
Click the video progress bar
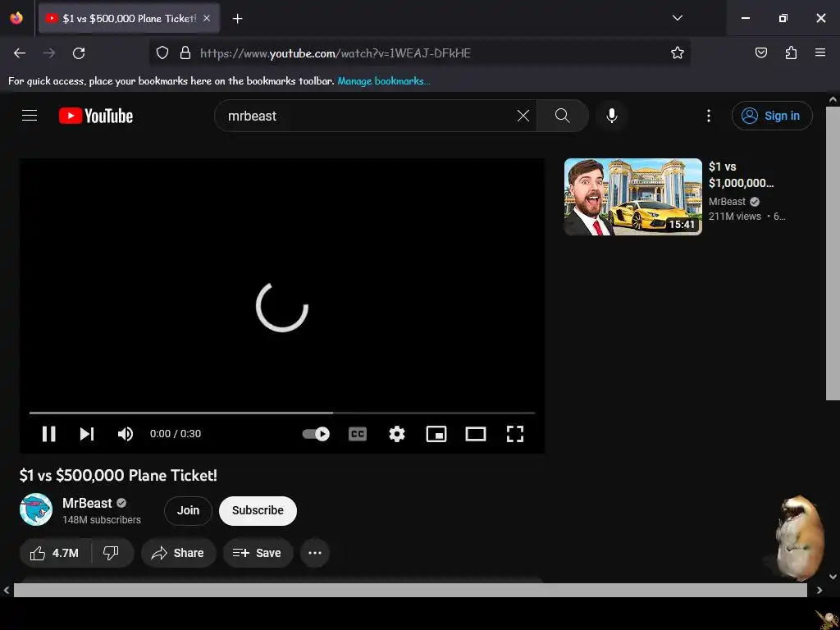(282, 413)
